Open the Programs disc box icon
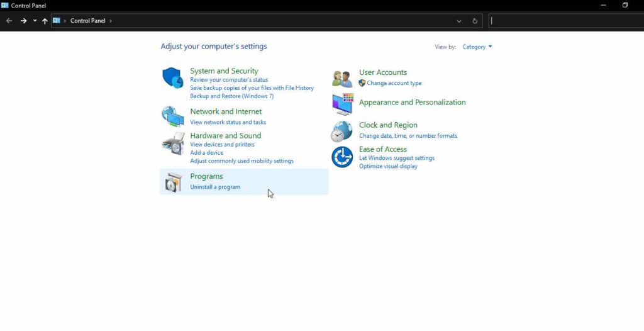Screen dimensions: 644x331 (174, 182)
